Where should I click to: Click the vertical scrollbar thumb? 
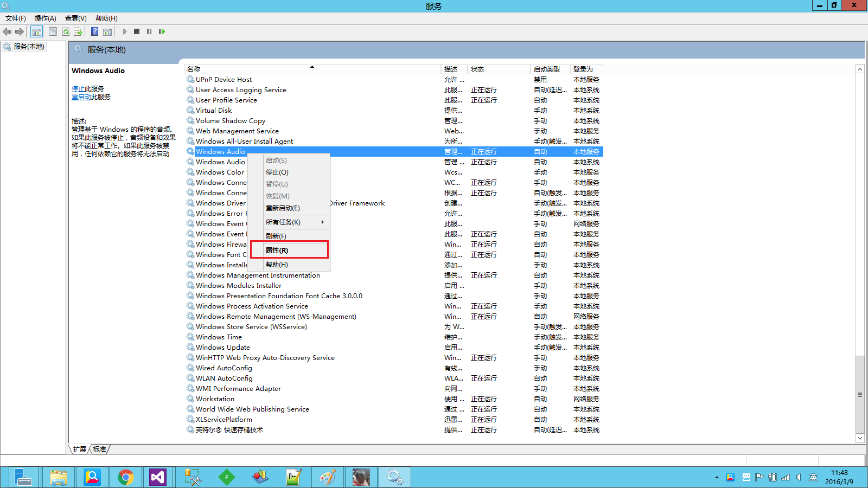tap(860, 395)
